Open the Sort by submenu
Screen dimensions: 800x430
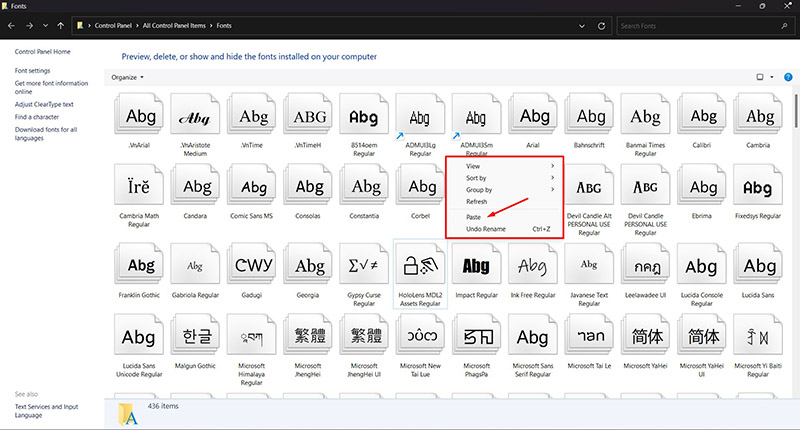505,178
